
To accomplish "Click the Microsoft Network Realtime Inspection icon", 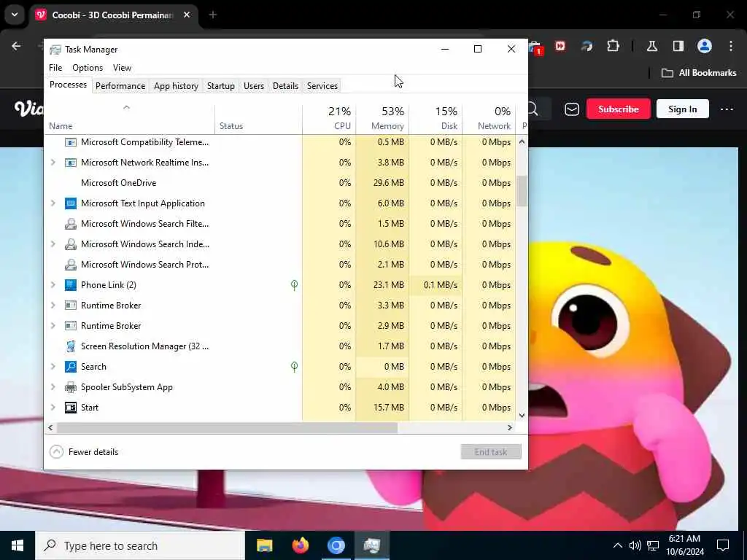I will [x=71, y=163].
